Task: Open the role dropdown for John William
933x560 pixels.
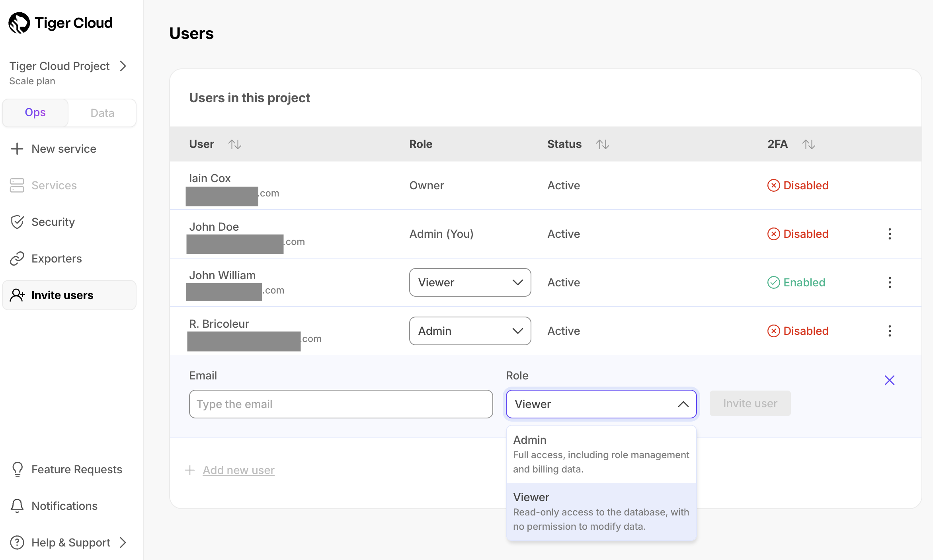Action: [470, 282]
